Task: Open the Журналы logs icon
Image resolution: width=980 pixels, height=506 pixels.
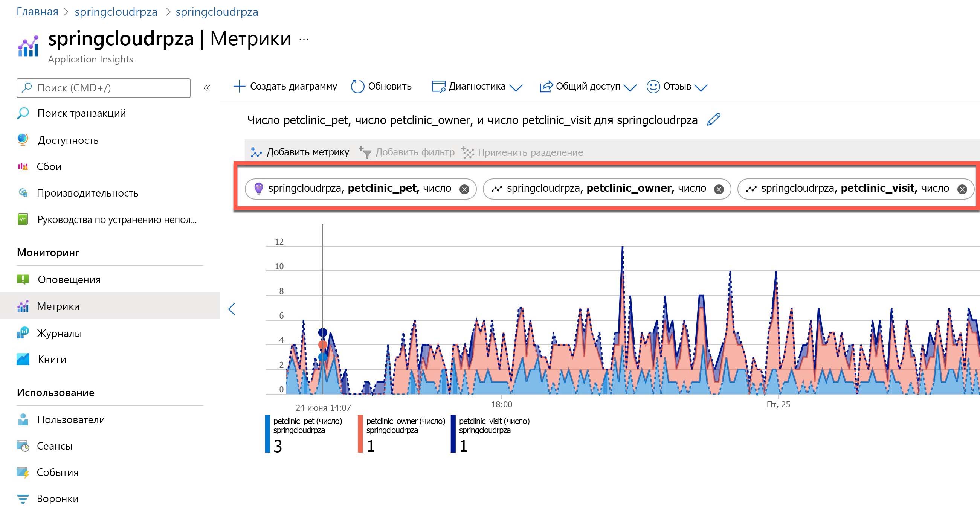Action: 24,333
